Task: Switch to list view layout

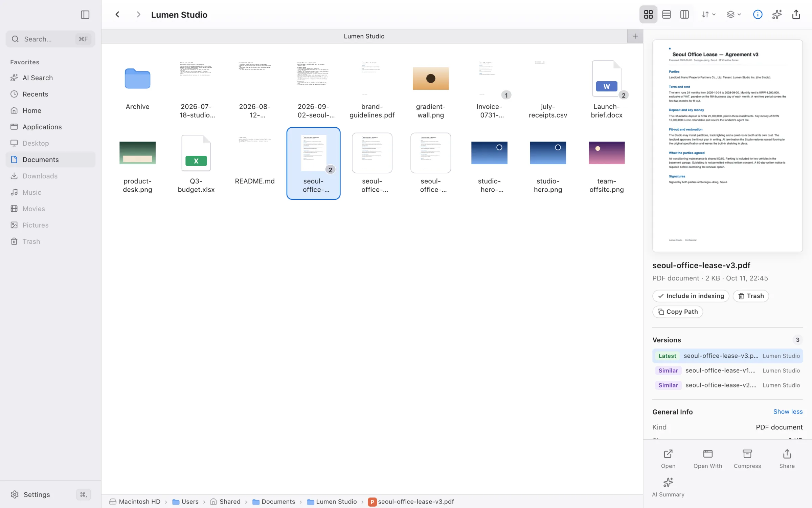Action: point(666,15)
